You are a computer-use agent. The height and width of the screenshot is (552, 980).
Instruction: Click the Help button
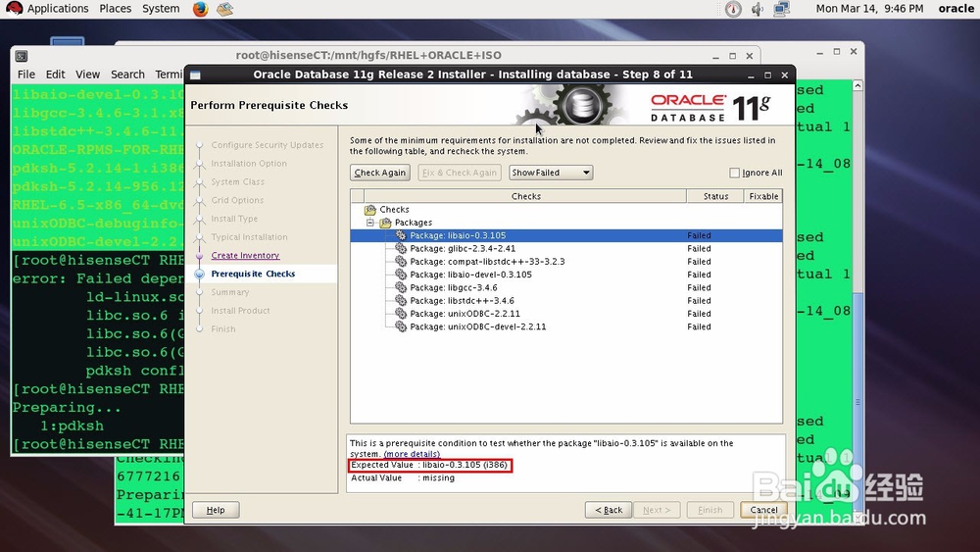[216, 510]
